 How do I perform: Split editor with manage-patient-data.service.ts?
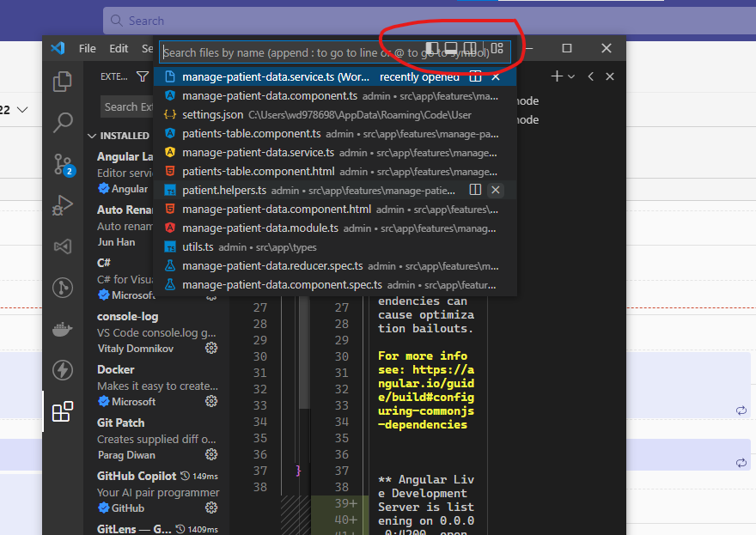tap(475, 76)
